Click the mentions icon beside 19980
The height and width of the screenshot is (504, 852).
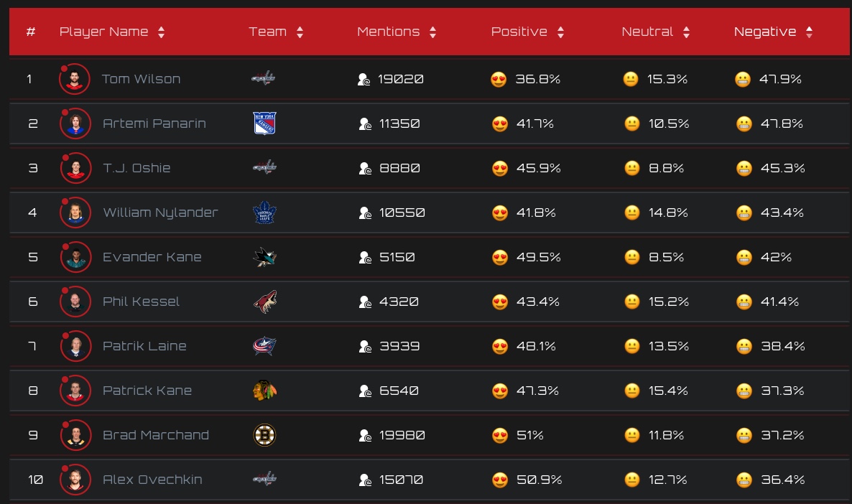(365, 436)
